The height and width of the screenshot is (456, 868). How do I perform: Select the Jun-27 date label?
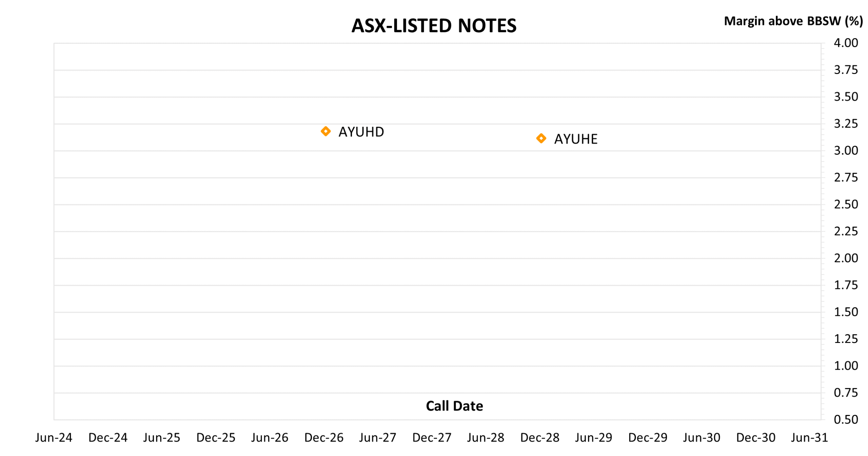point(378,438)
